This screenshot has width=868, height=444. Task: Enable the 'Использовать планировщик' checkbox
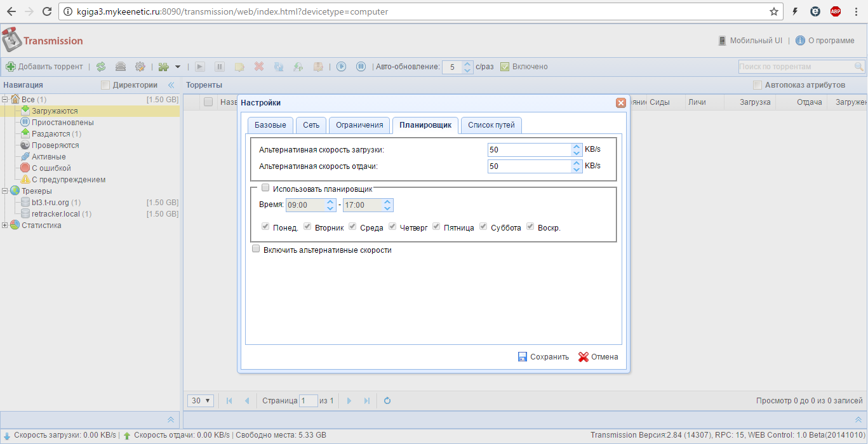pos(265,188)
